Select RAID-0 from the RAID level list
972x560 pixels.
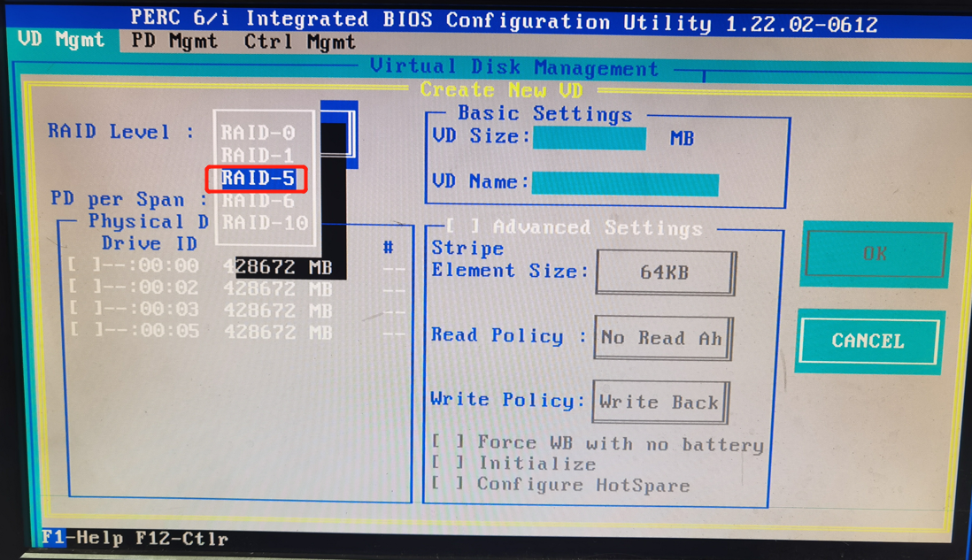pyautogui.click(x=258, y=133)
